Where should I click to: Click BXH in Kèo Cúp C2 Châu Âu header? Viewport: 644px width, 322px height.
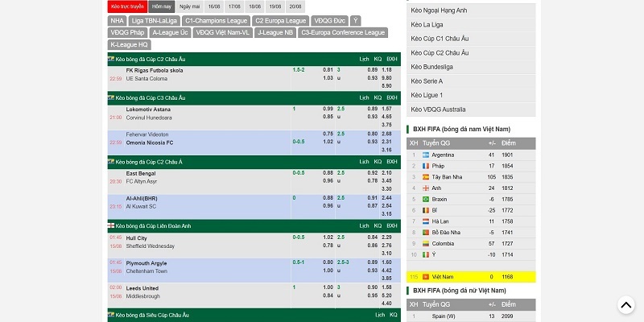(392, 59)
